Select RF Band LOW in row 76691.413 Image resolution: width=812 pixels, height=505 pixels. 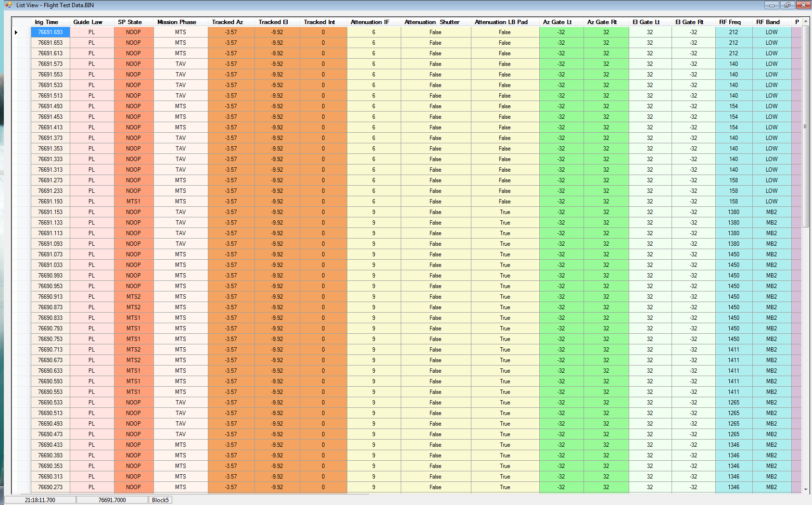(x=772, y=127)
